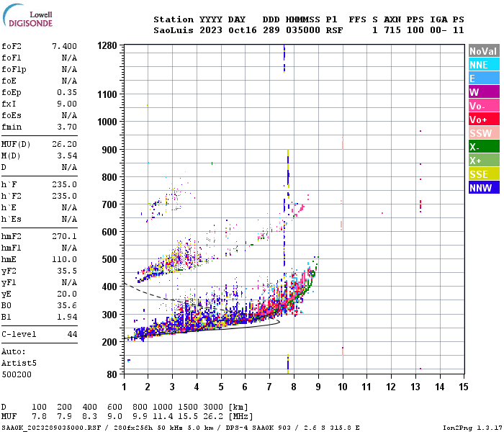Select the Vo+ red legend swatch

point(484,120)
